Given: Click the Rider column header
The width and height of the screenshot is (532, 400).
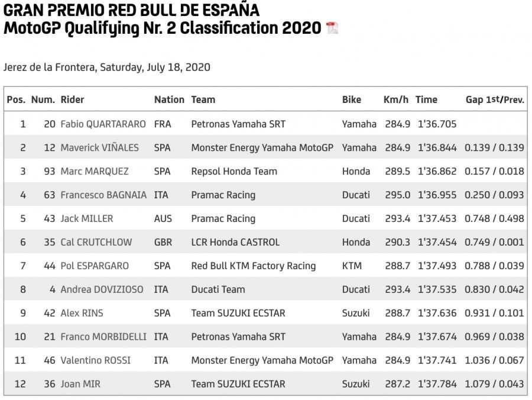Looking at the screenshot, I should (72, 99).
